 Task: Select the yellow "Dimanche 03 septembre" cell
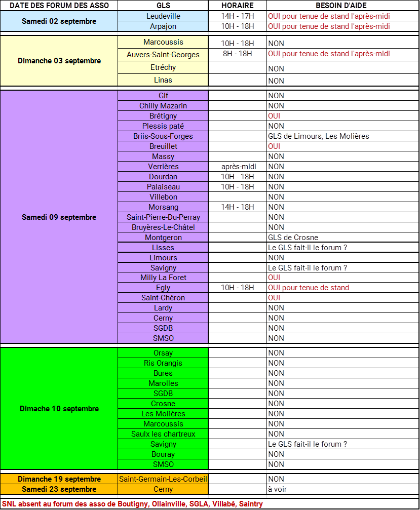[59, 61]
